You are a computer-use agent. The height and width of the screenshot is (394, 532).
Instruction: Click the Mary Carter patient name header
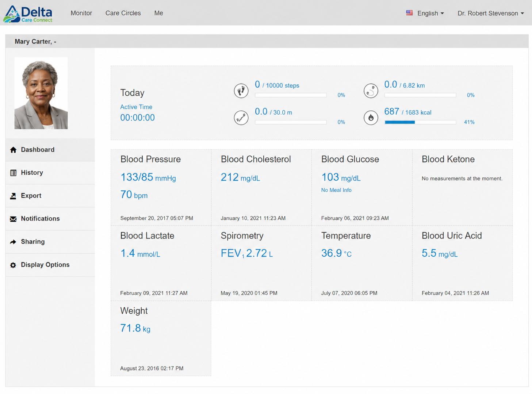pyautogui.click(x=35, y=42)
